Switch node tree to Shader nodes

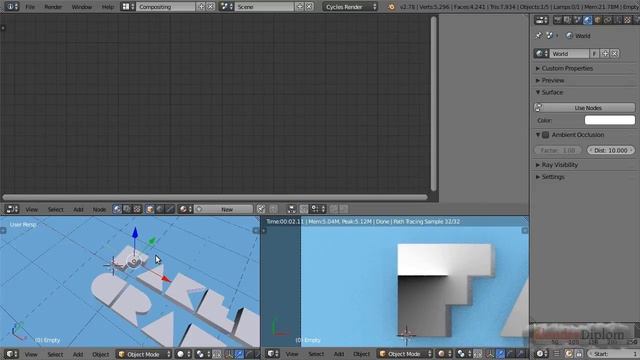117,209
